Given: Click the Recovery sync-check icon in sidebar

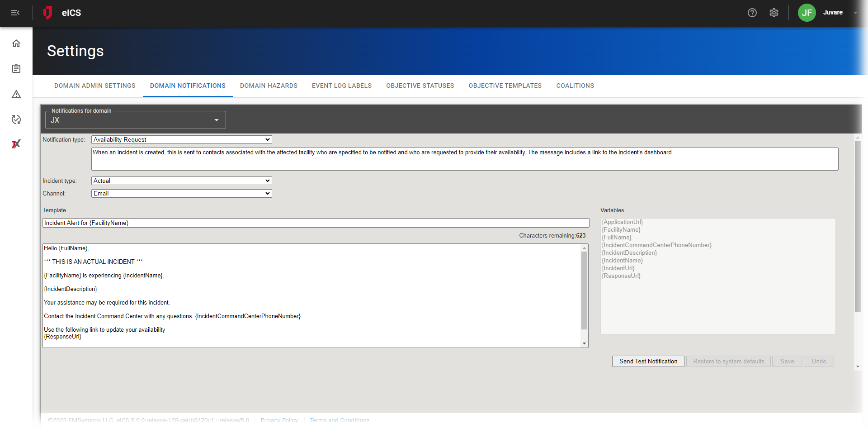Looking at the screenshot, I should coord(16,119).
